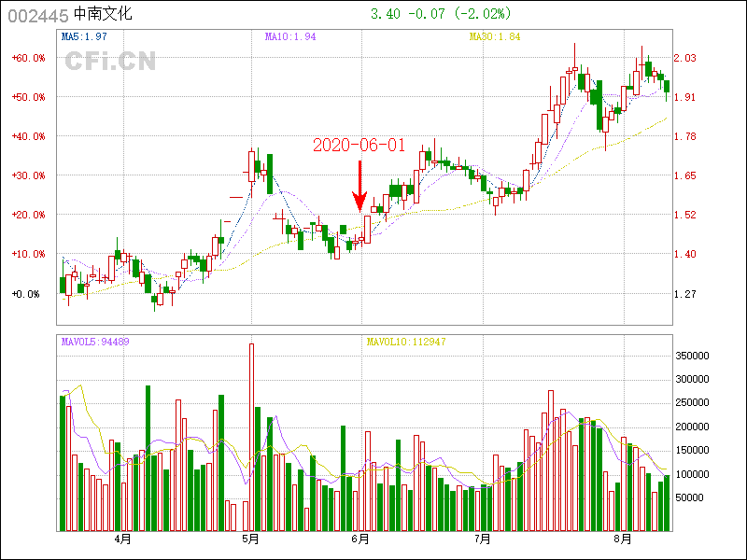Click stock code 002445 in header

tap(36, 14)
